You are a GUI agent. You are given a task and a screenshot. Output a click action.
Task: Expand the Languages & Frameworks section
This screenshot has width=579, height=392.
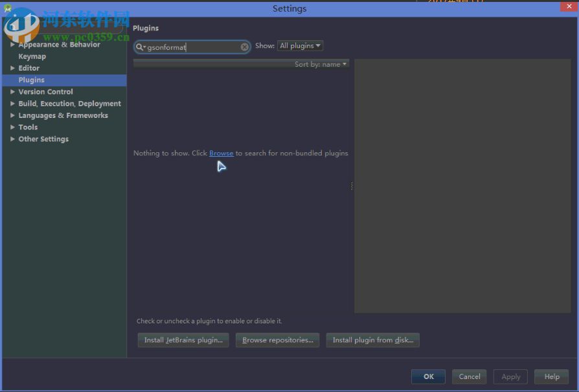pos(13,115)
